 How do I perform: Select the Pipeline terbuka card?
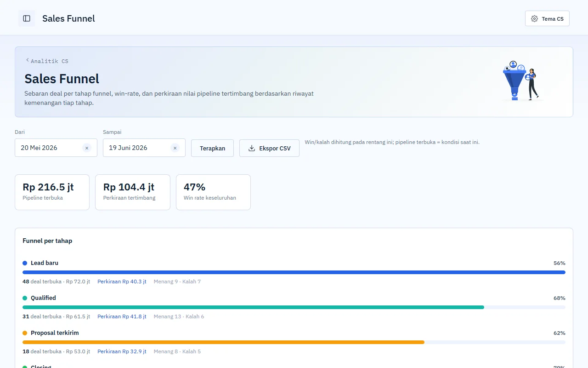click(52, 192)
